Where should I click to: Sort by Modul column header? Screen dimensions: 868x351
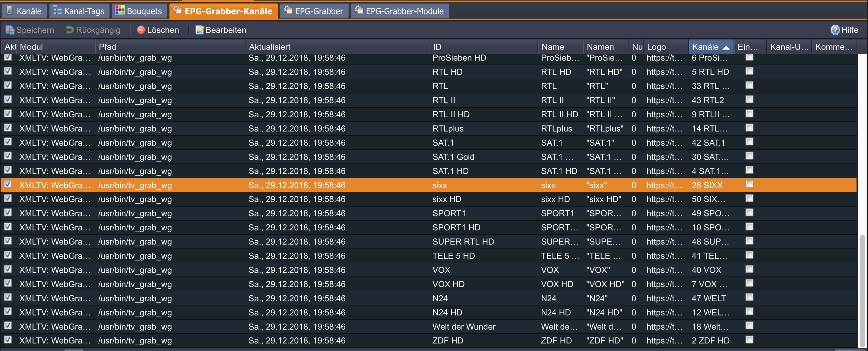[55, 47]
